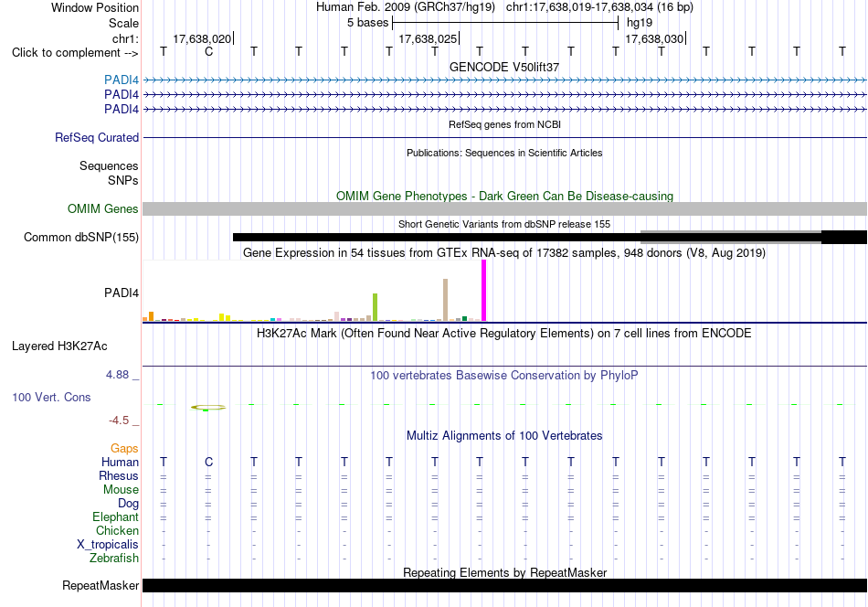This screenshot has width=868, height=607.
Task: Click the hg19 label beside the scale bar
Action: coord(640,23)
